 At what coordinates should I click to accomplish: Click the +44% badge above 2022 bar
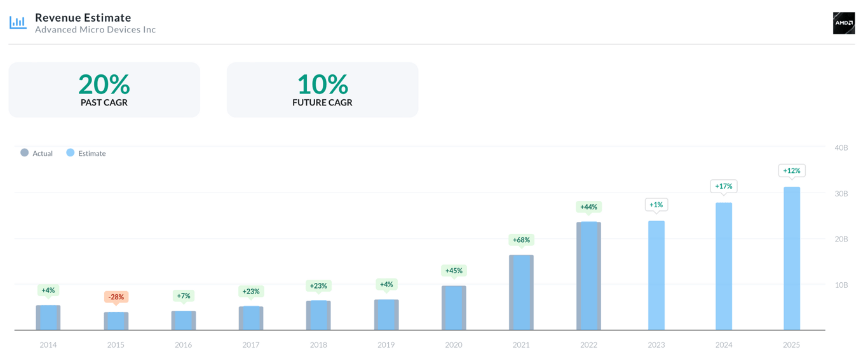(588, 207)
